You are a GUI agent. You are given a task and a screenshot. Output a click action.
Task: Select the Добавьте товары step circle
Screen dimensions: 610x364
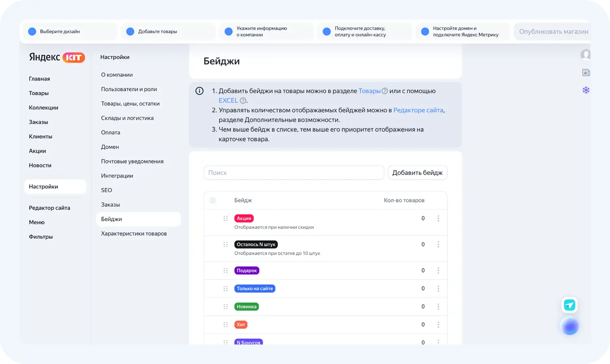point(130,32)
